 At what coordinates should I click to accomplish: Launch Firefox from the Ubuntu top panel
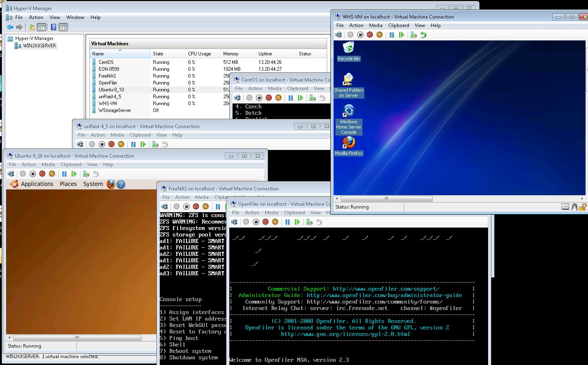(111, 184)
